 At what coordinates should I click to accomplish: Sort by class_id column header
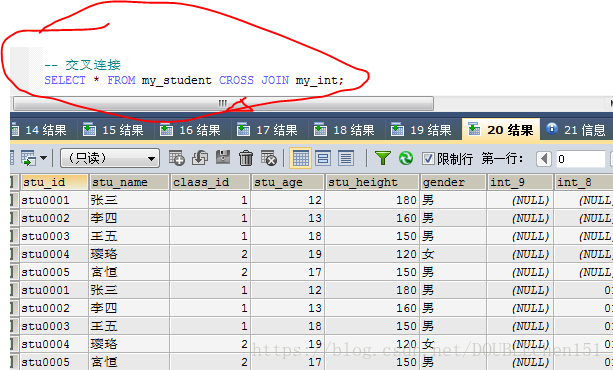(210, 182)
